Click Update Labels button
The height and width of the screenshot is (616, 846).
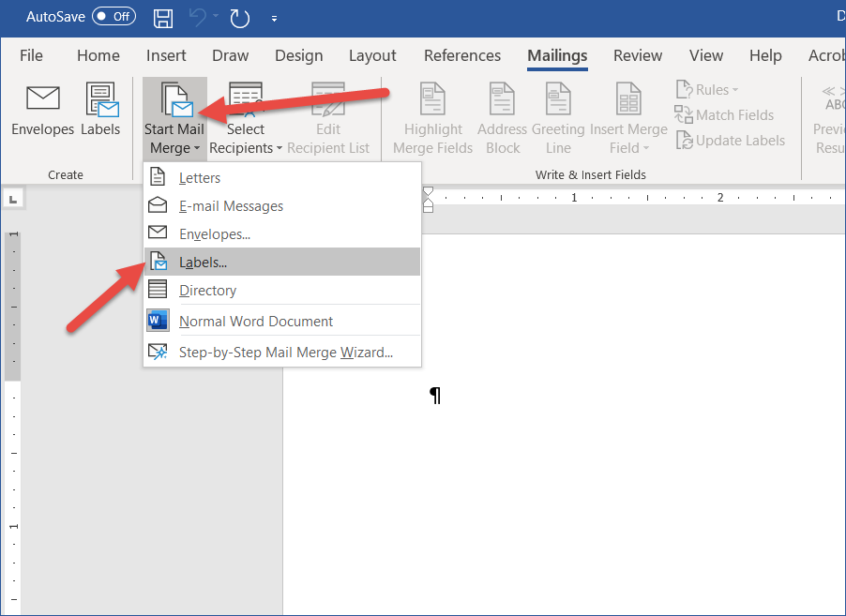pos(731,141)
